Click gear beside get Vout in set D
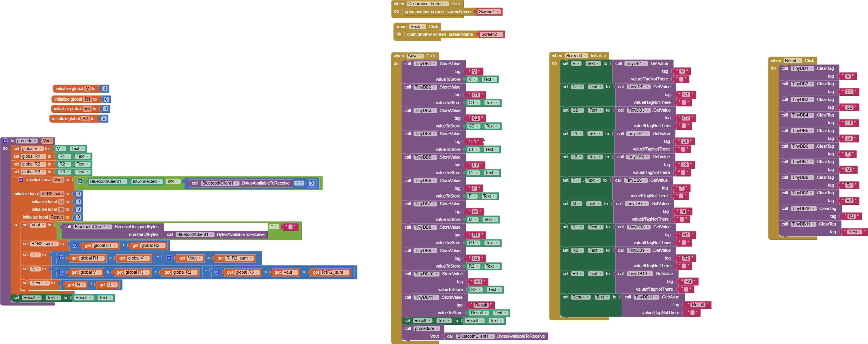 tap(169, 258)
